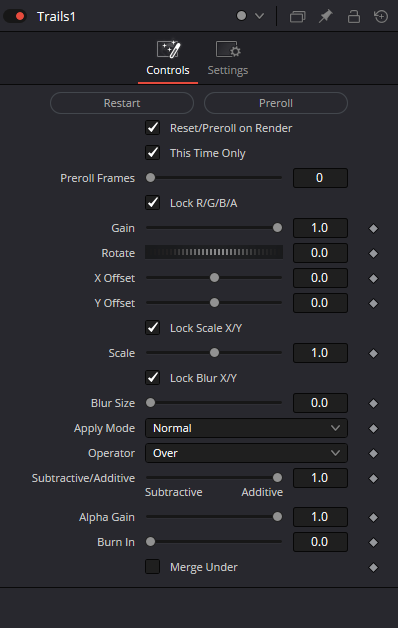Click the Alpha Gain slider
The width and height of the screenshot is (398, 628).
(x=214, y=517)
